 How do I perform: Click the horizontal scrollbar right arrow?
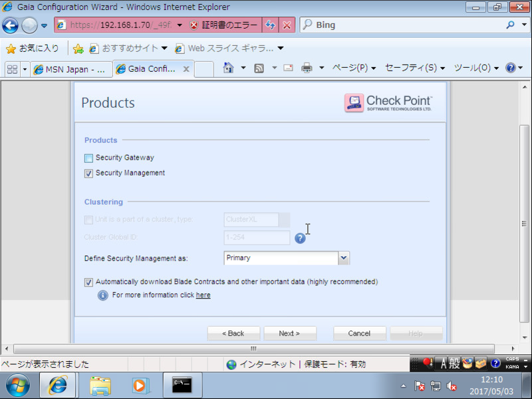pyautogui.click(x=513, y=348)
